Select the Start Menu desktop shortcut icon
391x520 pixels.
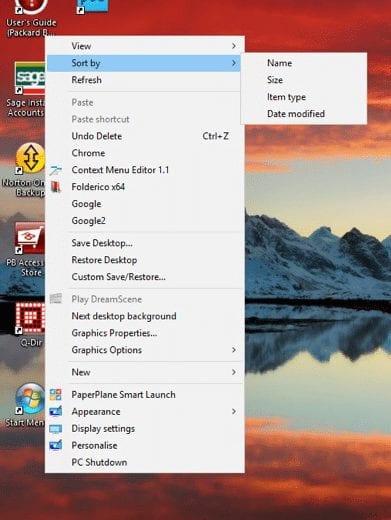[30, 399]
